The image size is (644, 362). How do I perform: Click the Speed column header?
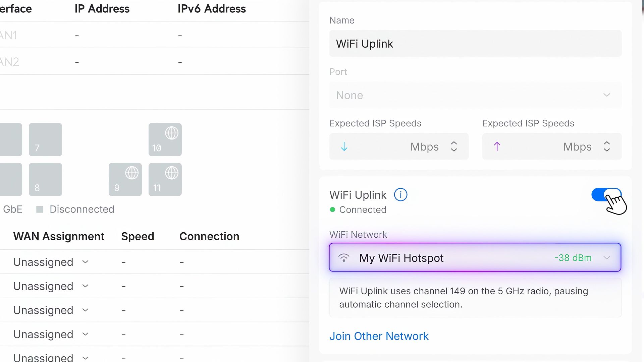138,236
